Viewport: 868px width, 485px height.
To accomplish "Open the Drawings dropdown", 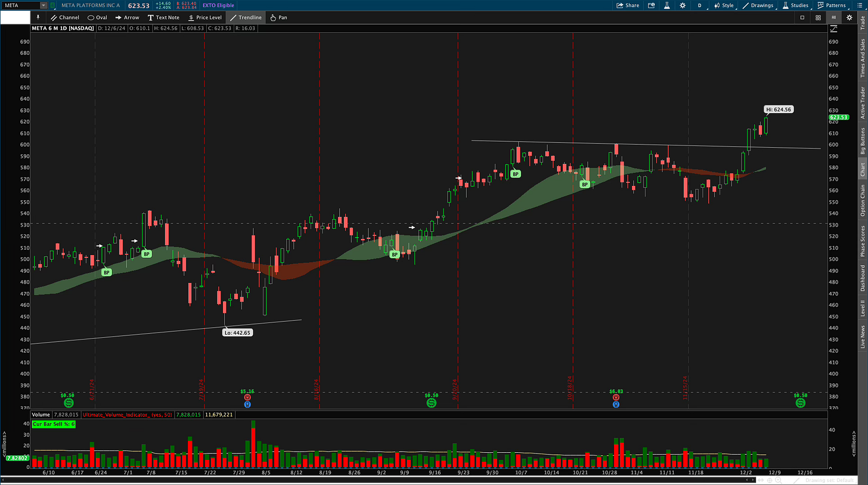I will (758, 5).
